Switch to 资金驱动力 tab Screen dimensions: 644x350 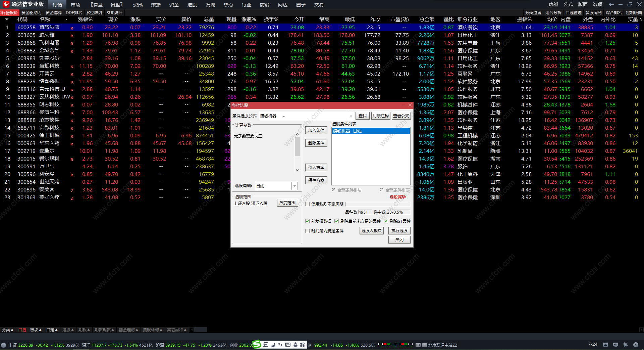tap(31, 13)
